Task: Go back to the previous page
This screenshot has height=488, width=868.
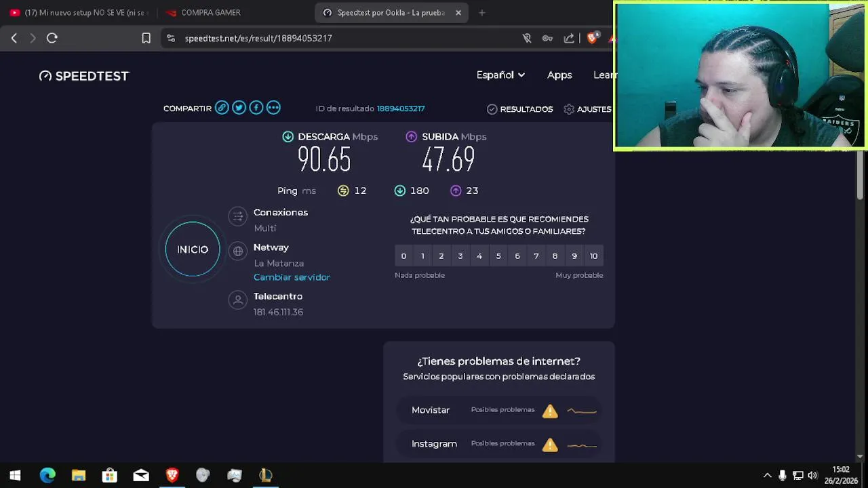Action: (x=14, y=38)
